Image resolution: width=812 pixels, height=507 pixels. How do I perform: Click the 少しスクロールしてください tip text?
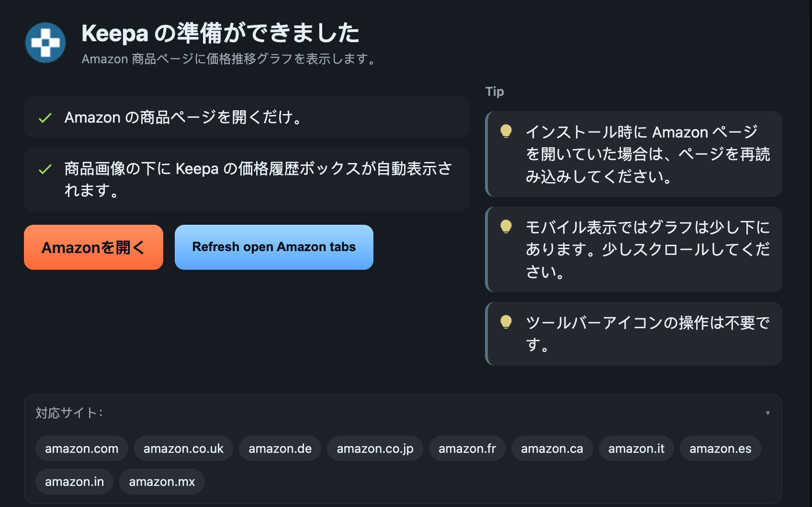648,249
